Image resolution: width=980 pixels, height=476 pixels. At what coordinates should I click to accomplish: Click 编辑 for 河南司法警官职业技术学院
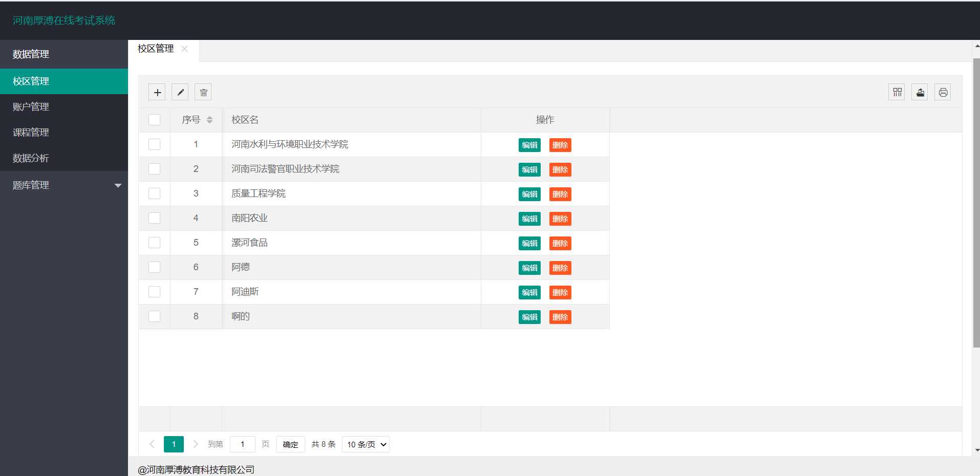click(x=529, y=169)
